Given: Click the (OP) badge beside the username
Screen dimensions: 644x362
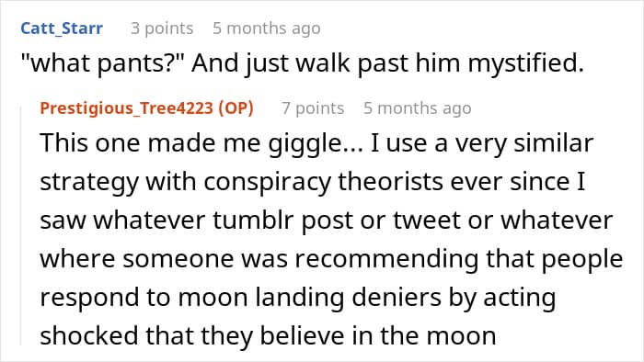Looking at the screenshot, I should pyautogui.click(x=236, y=107).
